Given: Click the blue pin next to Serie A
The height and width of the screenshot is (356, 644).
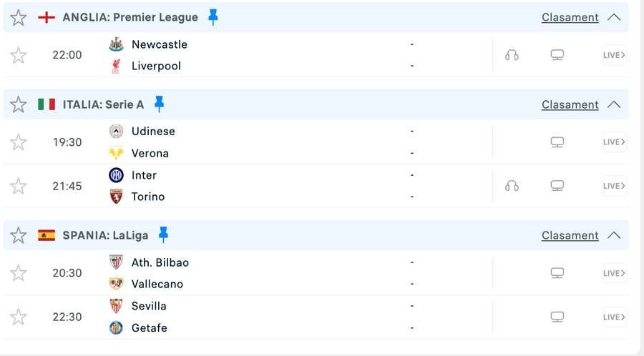Looking at the screenshot, I should click(x=159, y=104).
